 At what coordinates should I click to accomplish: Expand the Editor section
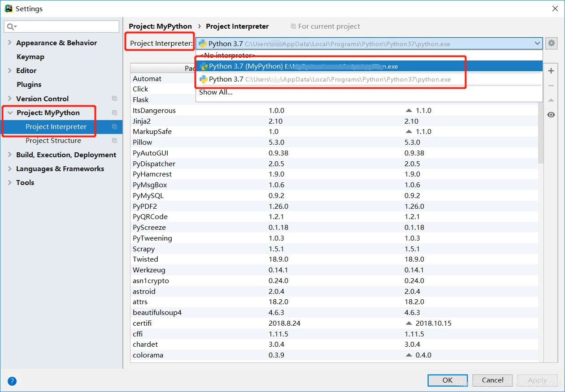[x=10, y=70]
